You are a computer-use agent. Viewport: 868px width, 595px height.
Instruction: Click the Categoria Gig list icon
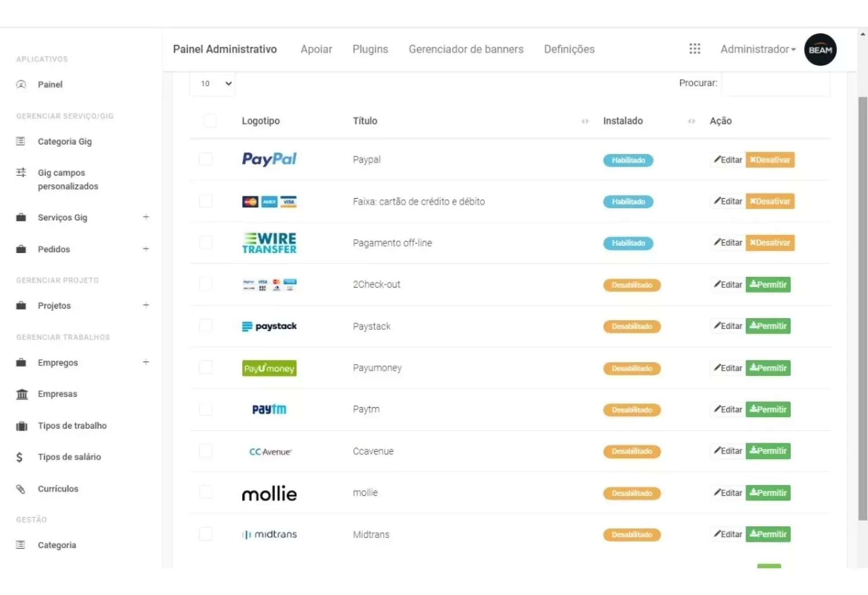click(x=21, y=141)
